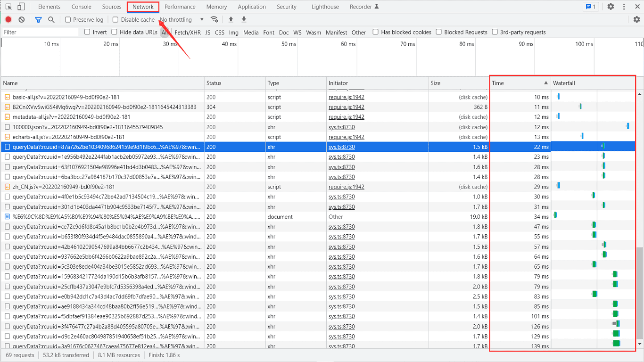Screen dimensions: 644x362
Task: Click the inspect element picker icon
Action: pos(8,7)
